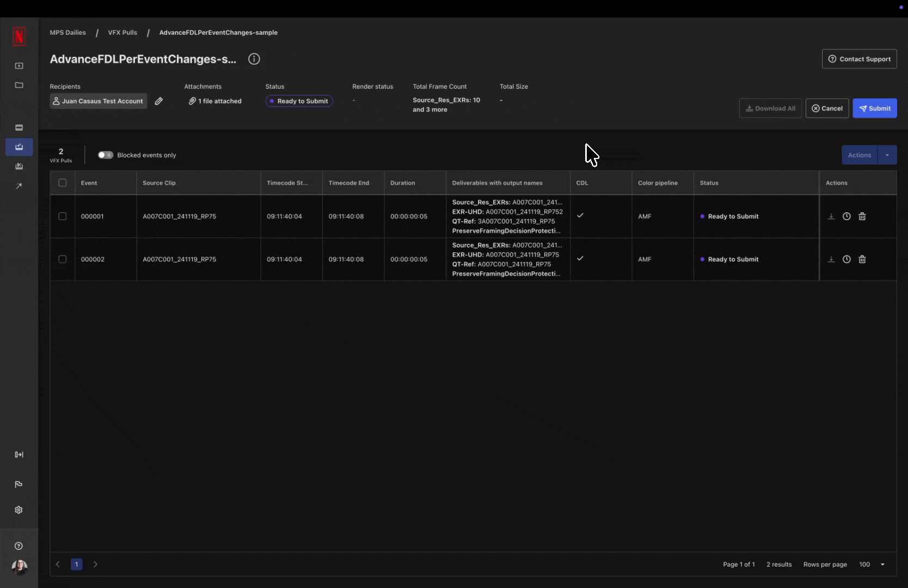
Task: Click the info icon beside pull title
Action: [x=254, y=59]
